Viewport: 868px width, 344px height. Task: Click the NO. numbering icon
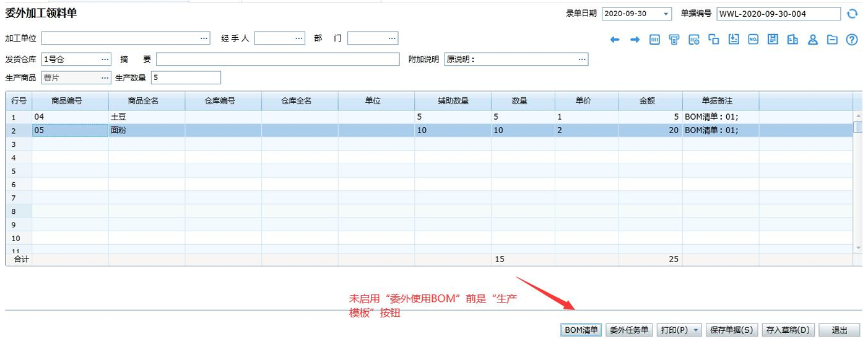(753, 40)
